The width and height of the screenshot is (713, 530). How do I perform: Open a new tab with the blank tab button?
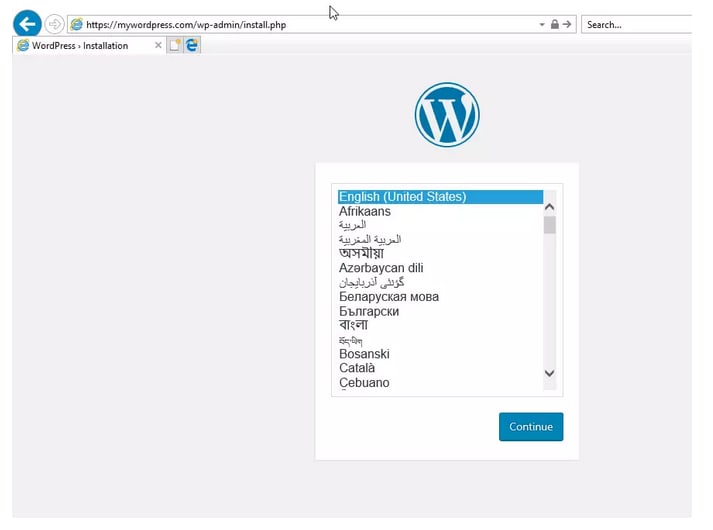click(175, 45)
